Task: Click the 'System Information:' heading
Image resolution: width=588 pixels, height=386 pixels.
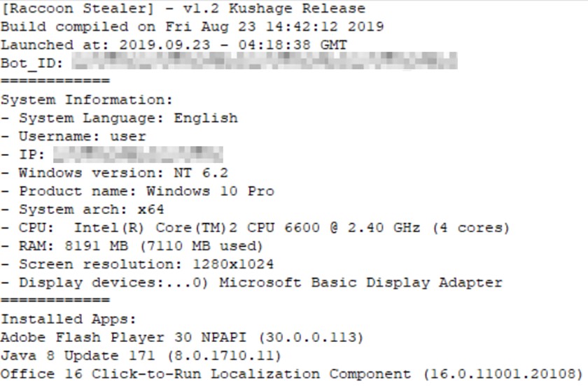Action: pos(86,100)
